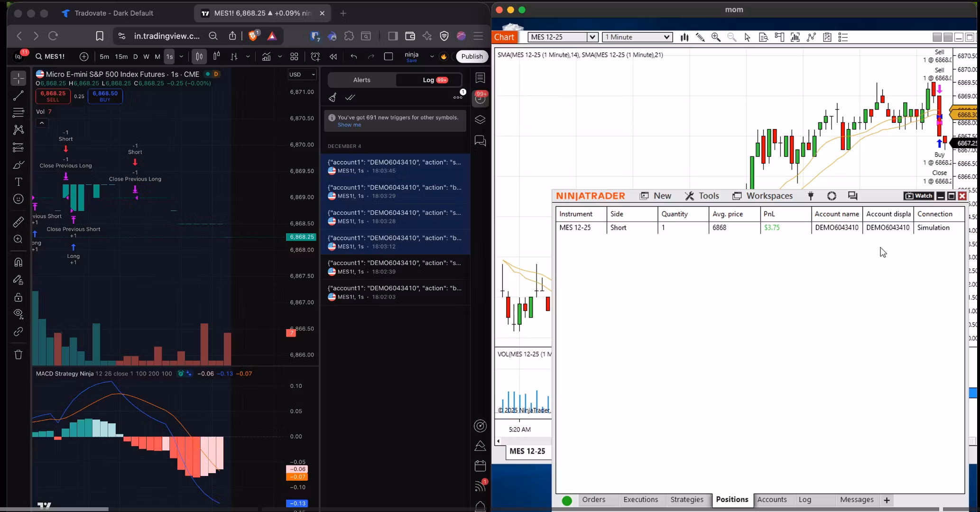Click the Publish button

pyautogui.click(x=472, y=56)
